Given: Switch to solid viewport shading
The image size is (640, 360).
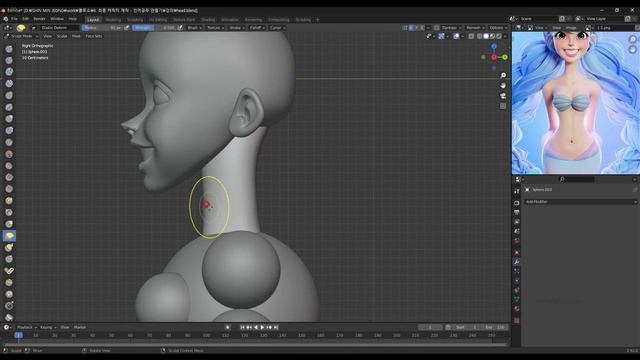Looking at the screenshot, I should coord(486,36).
